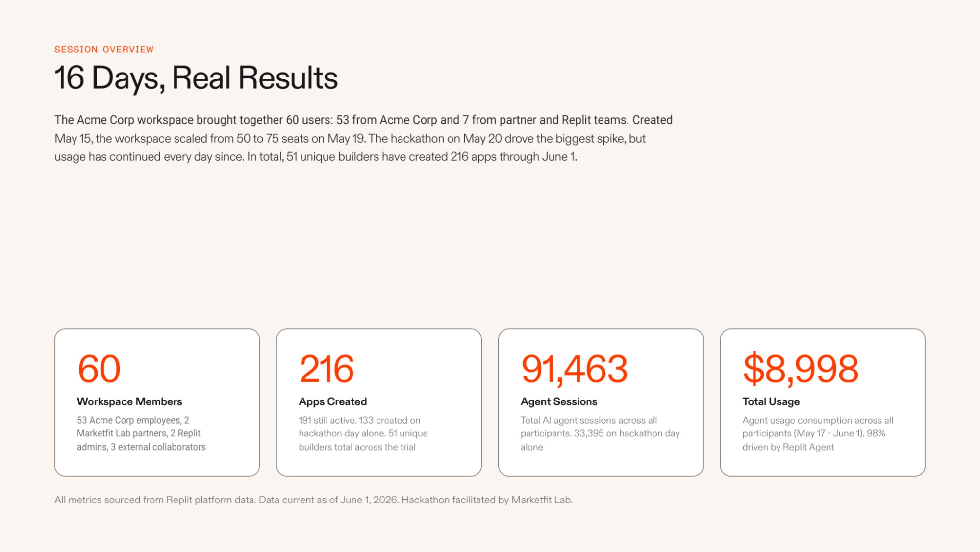Click the footnote about Replit platform data
Screen dimensions: 980x552
coord(314,500)
